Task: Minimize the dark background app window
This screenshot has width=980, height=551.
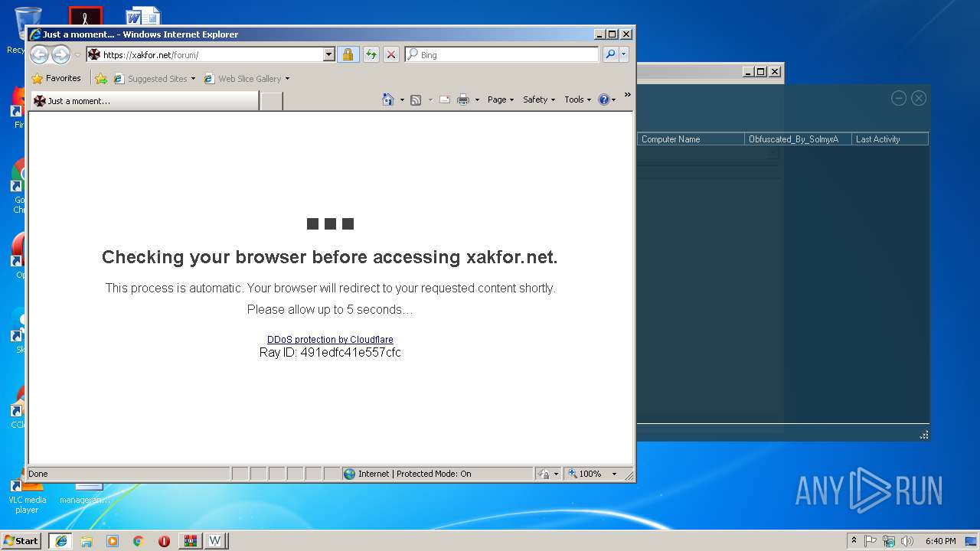Action: 899,98
